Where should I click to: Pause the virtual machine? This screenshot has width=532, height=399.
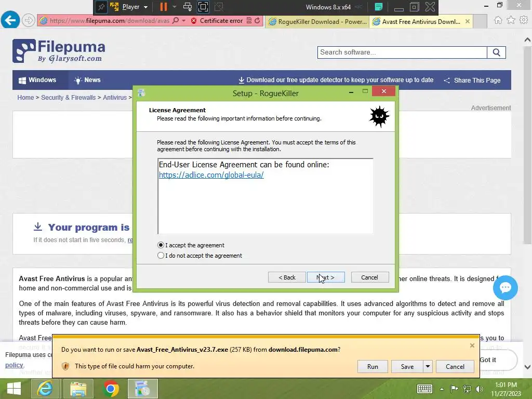pos(164,7)
